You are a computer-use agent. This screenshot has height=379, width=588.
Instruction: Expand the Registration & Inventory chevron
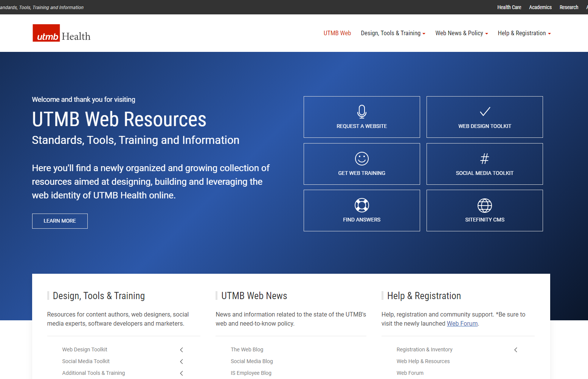coord(516,350)
